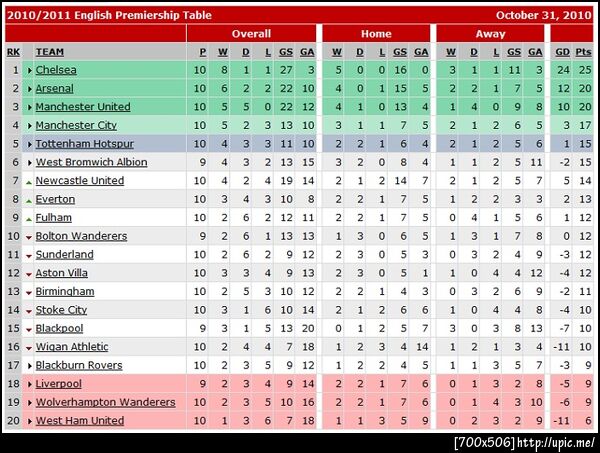
Task: Click the red down arrow beside Wigan Athletic
Action: [x=28, y=347]
